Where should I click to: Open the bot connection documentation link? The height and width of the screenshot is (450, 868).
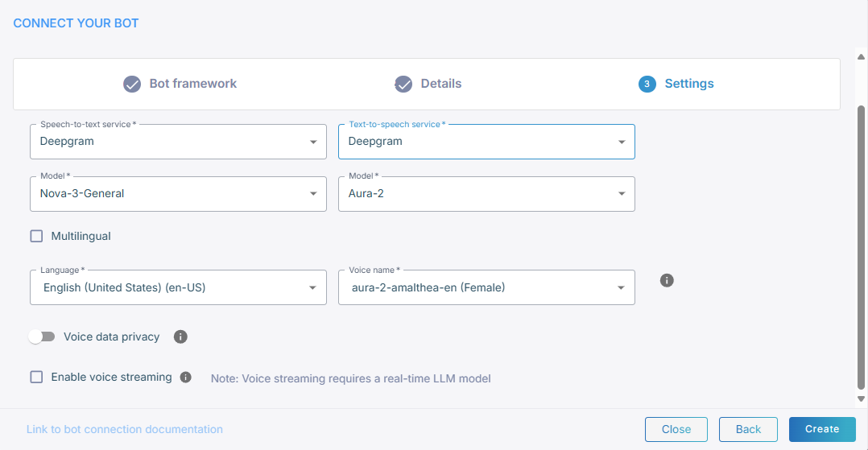point(125,429)
